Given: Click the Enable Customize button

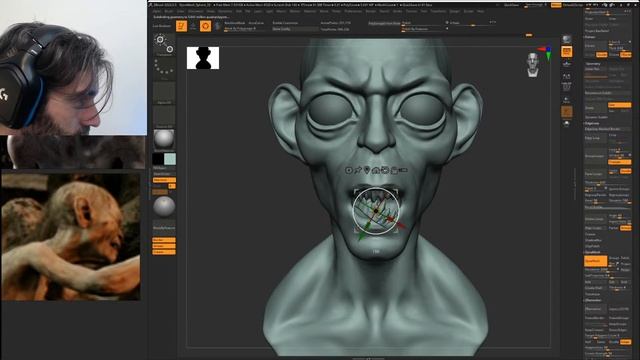Looking at the screenshot, I should tap(285, 23).
